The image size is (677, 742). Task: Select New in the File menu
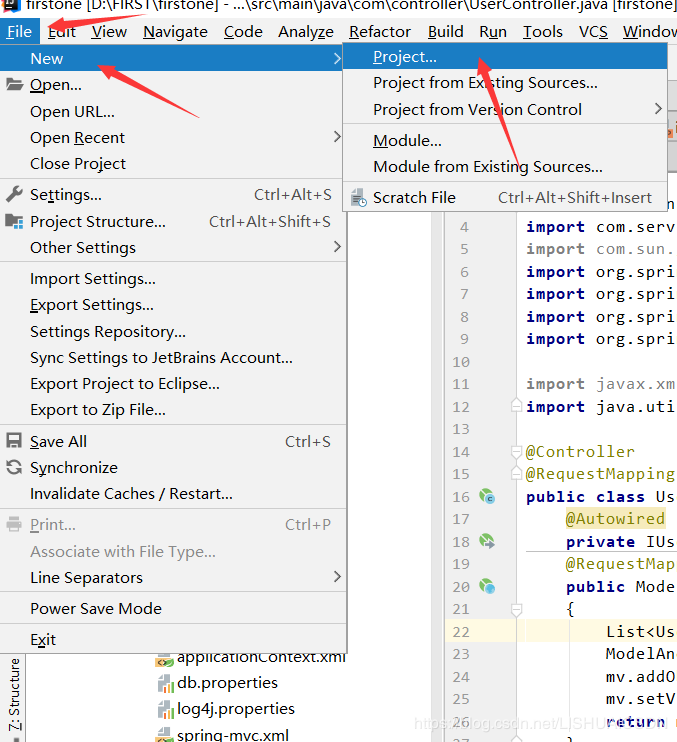(x=171, y=58)
